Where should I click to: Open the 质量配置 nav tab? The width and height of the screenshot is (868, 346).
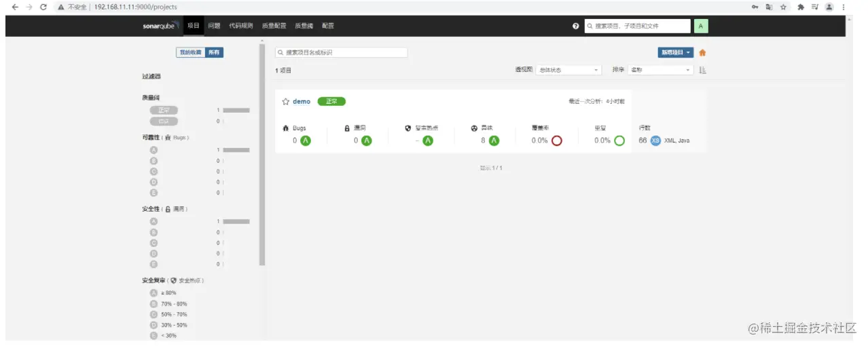[x=274, y=26]
